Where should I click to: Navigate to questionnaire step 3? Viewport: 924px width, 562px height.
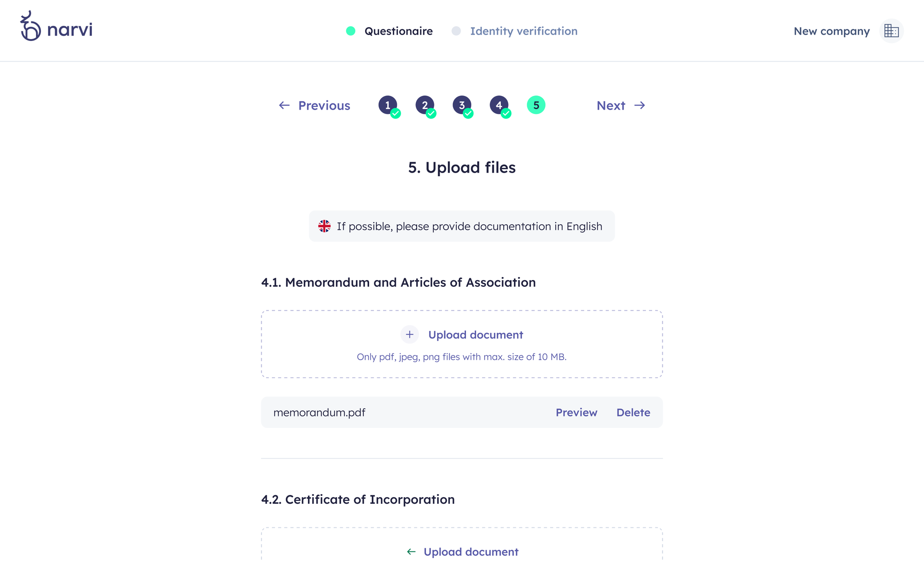point(462,105)
